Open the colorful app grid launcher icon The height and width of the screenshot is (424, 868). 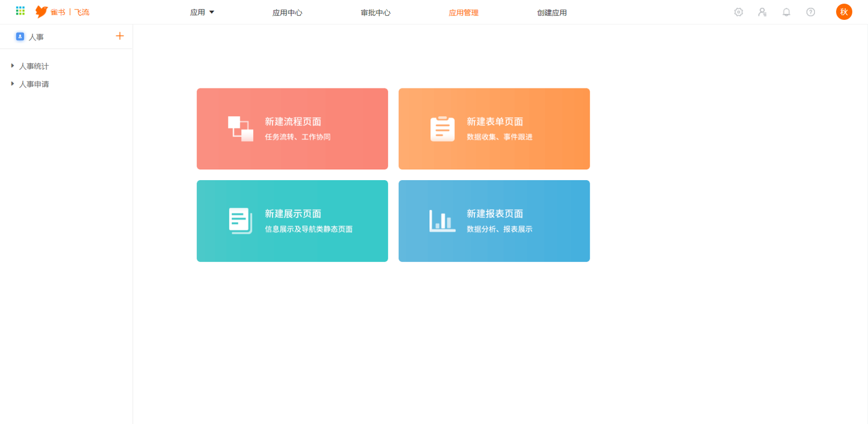tap(20, 11)
